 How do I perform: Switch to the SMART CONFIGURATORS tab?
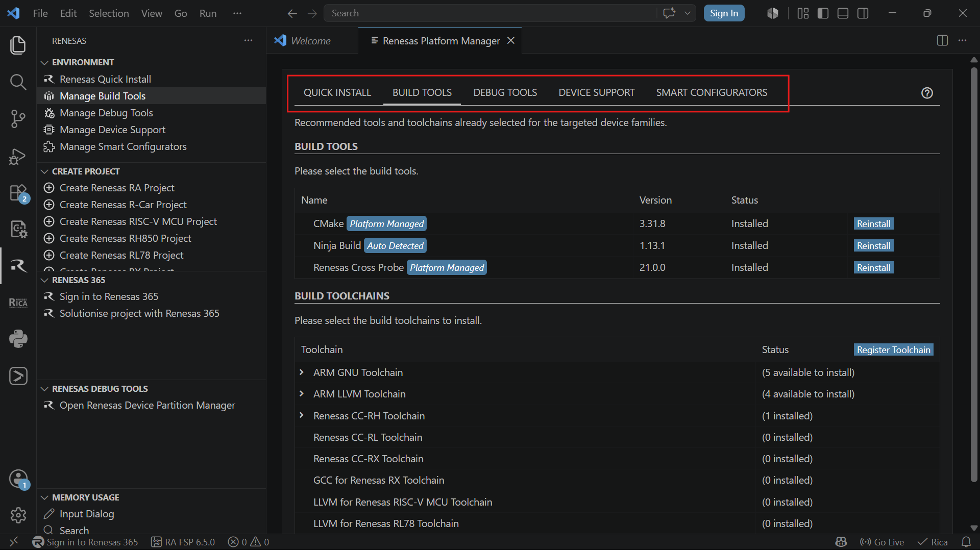pos(712,92)
